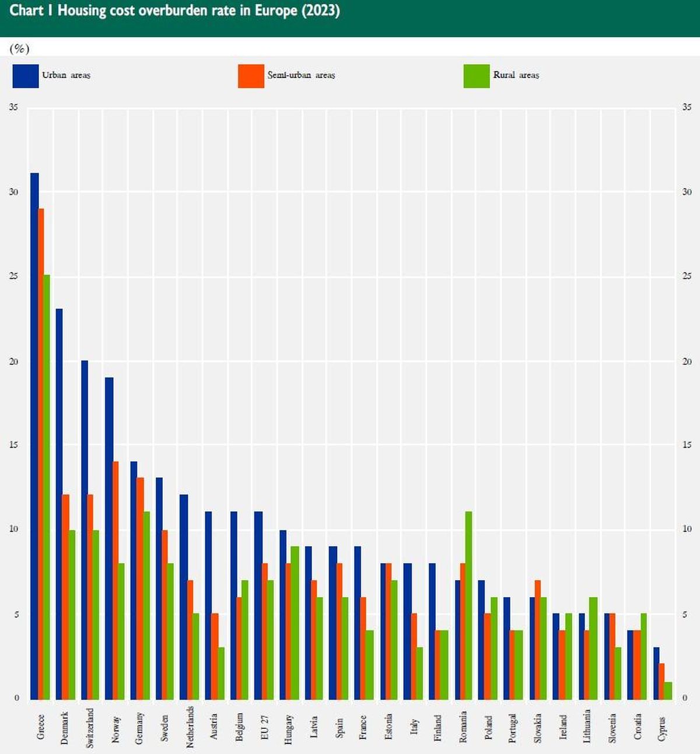Click the 'Greece' axis label
The image size is (700, 754).
coord(40,727)
